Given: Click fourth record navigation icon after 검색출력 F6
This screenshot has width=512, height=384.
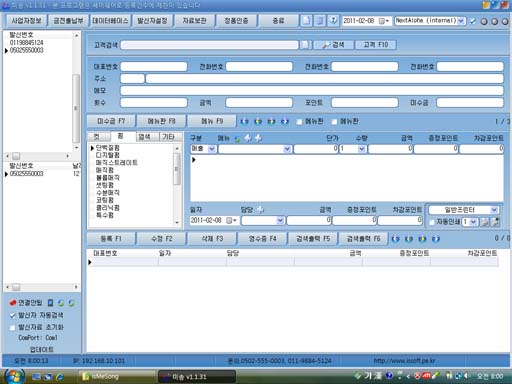Looking at the screenshot, I should coord(436,239).
